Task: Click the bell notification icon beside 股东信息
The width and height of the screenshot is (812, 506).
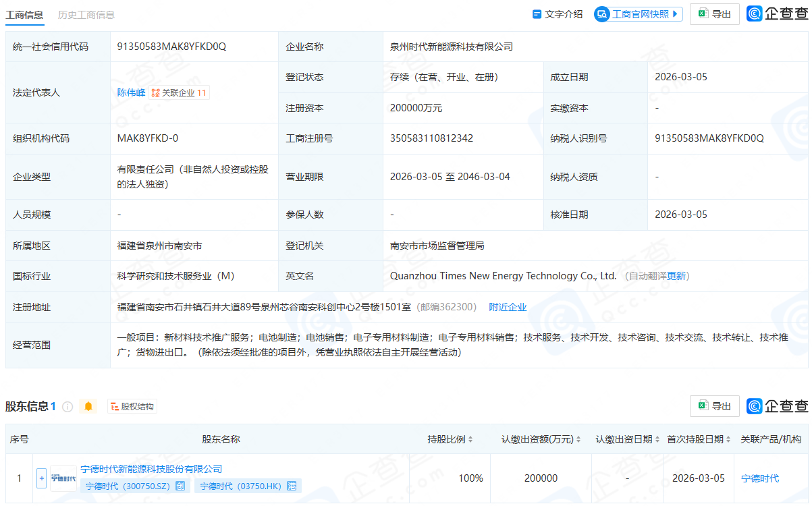Action: tap(88, 406)
